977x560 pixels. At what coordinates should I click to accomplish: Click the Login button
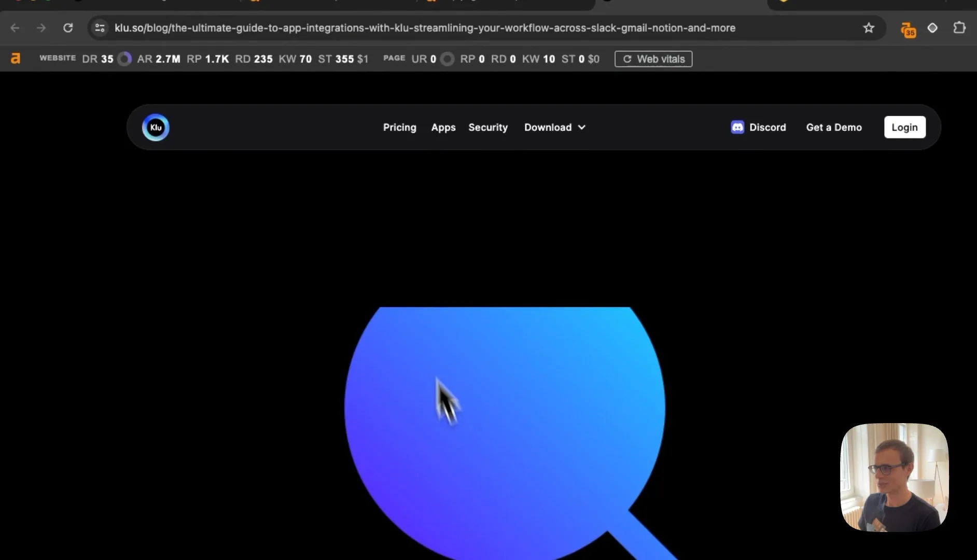(x=904, y=128)
